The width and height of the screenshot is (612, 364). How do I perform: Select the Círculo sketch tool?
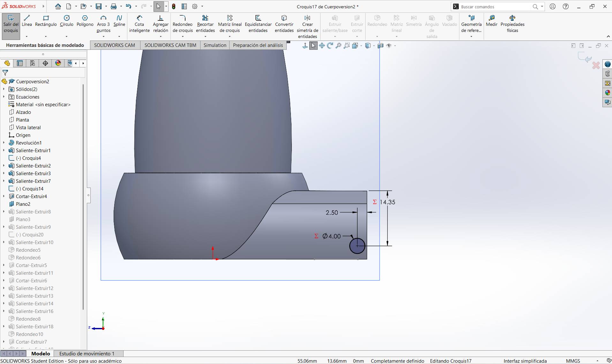pos(66,21)
